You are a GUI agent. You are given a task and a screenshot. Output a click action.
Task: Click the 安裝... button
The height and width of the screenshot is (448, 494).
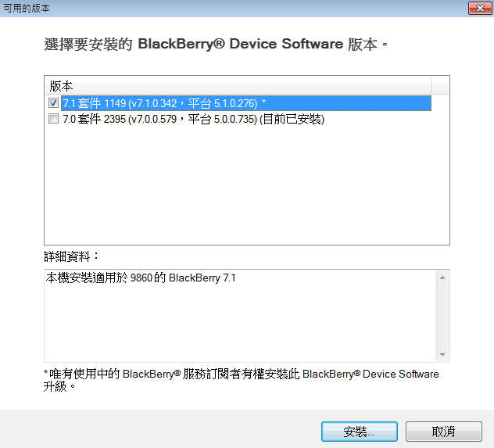point(359,432)
